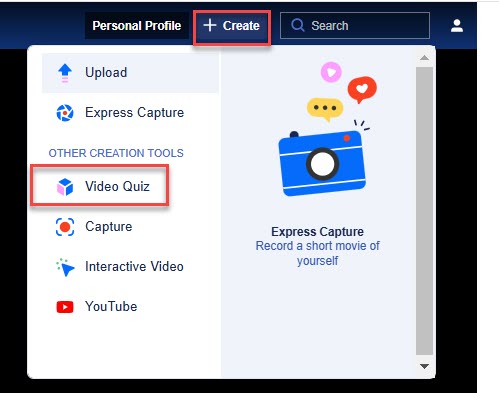
Task: Click the Interactive Video cursor icon
Action: click(x=65, y=267)
